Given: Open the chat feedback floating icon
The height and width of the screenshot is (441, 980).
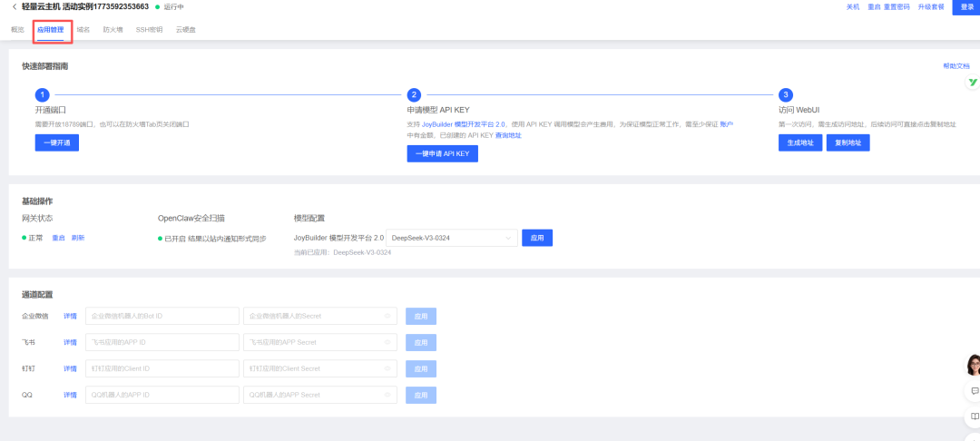Looking at the screenshot, I should tap(975, 391).
